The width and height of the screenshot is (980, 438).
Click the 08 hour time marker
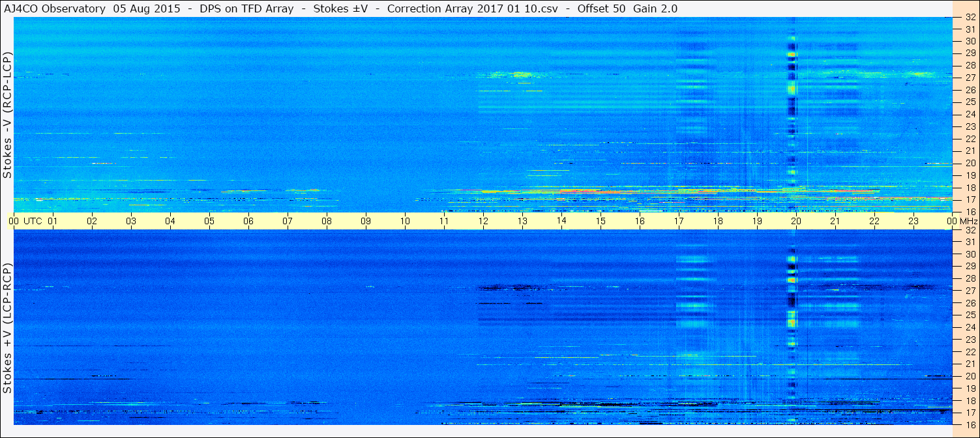(327, 221)
